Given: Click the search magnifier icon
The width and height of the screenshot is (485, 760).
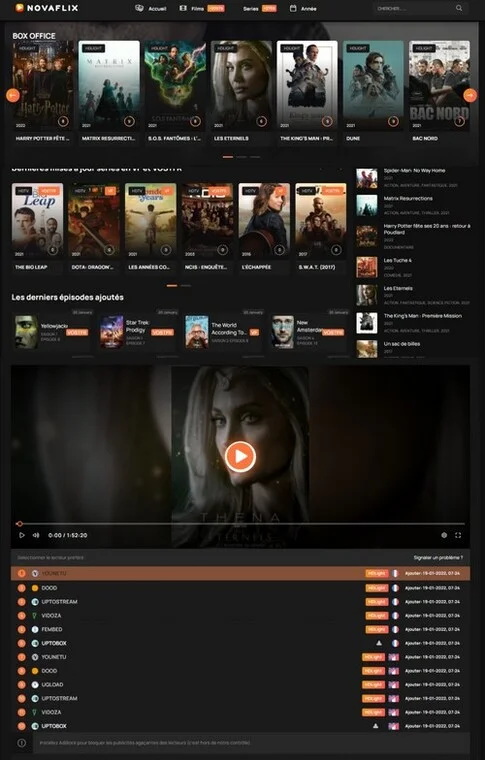Looking at the screenshot, I should pos(458,8).
